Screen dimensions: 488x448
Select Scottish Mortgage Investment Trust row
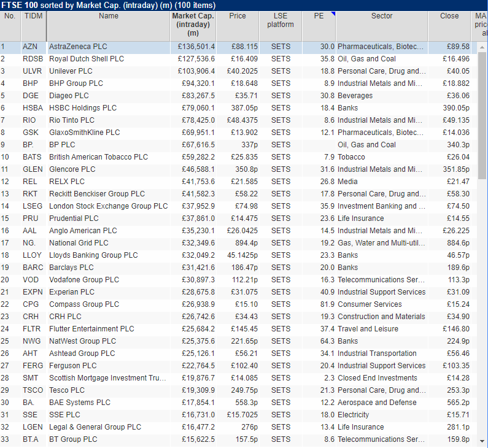238,378
